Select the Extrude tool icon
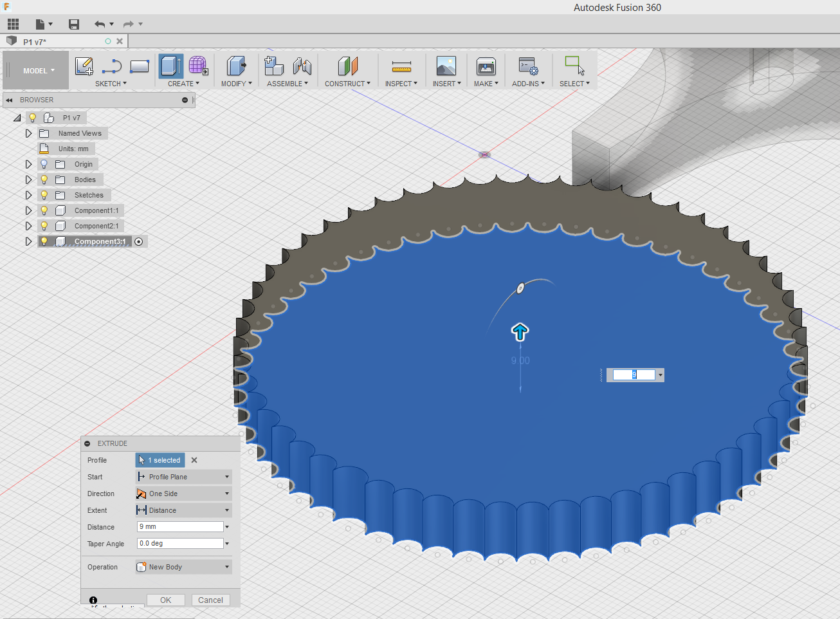Screen dimensions: 840x619 tap(170, 66)
